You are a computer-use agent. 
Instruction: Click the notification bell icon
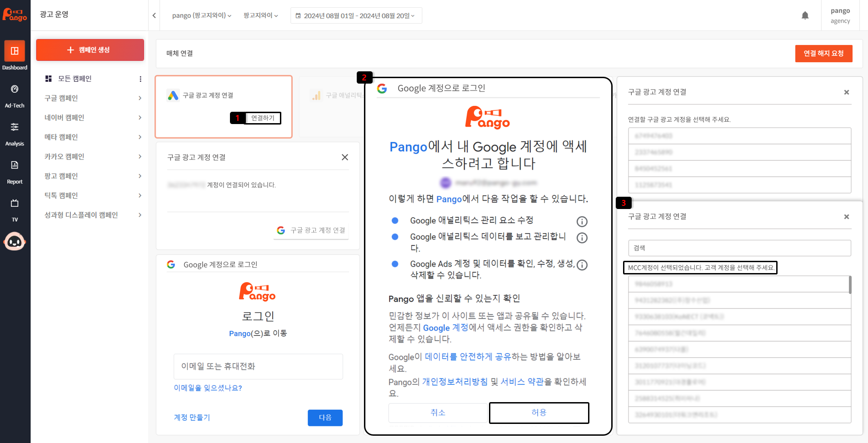coord(805,15)
